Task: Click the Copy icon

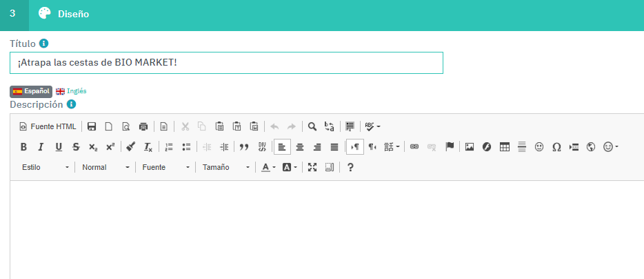Action: point(201,126)
